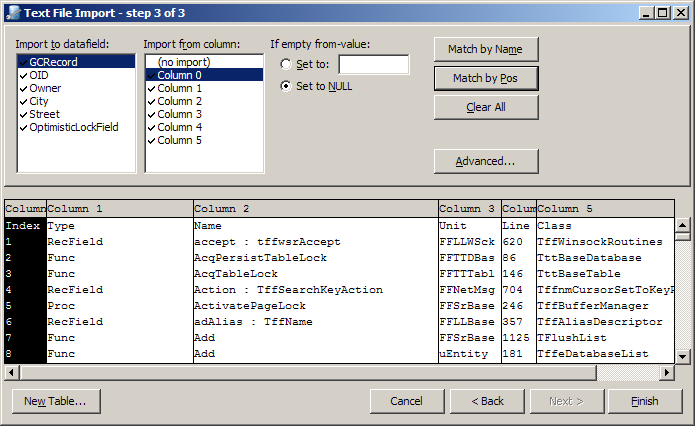
Task: Select the 'Set to NULL' radio option
Action: click(287, 86)
